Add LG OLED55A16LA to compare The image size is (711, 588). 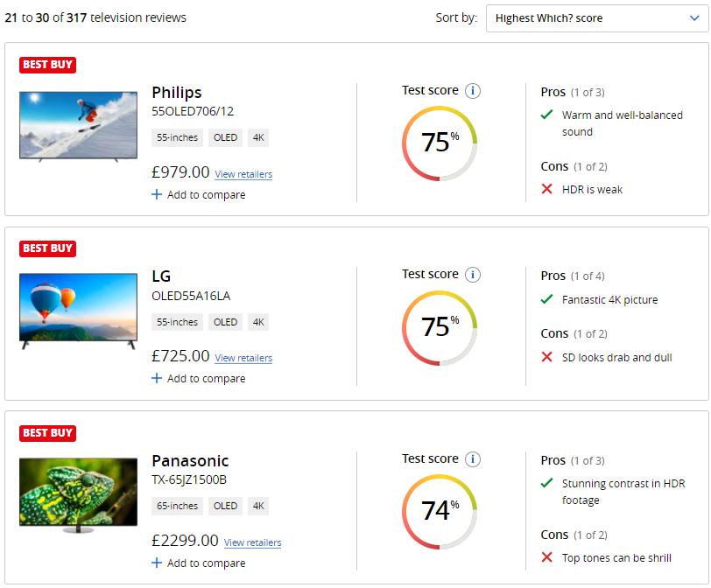coord(199,379)
